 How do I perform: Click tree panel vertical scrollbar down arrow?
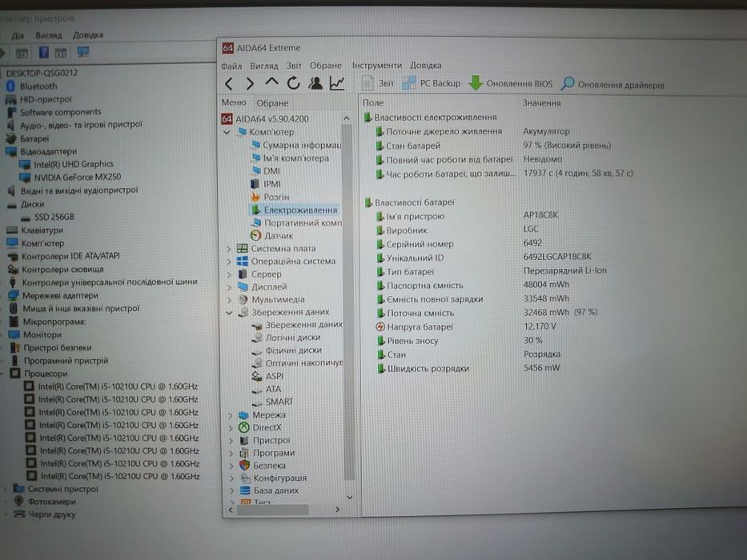[x=349, y=498]
